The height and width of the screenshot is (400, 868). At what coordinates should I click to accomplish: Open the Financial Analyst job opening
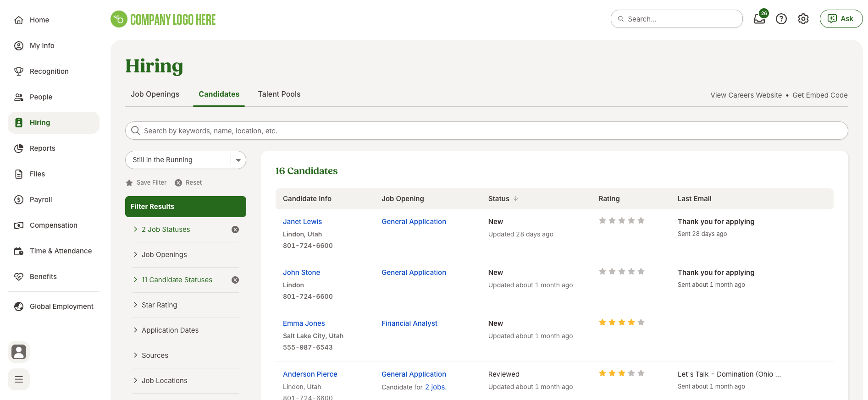[x=409, y=323]
